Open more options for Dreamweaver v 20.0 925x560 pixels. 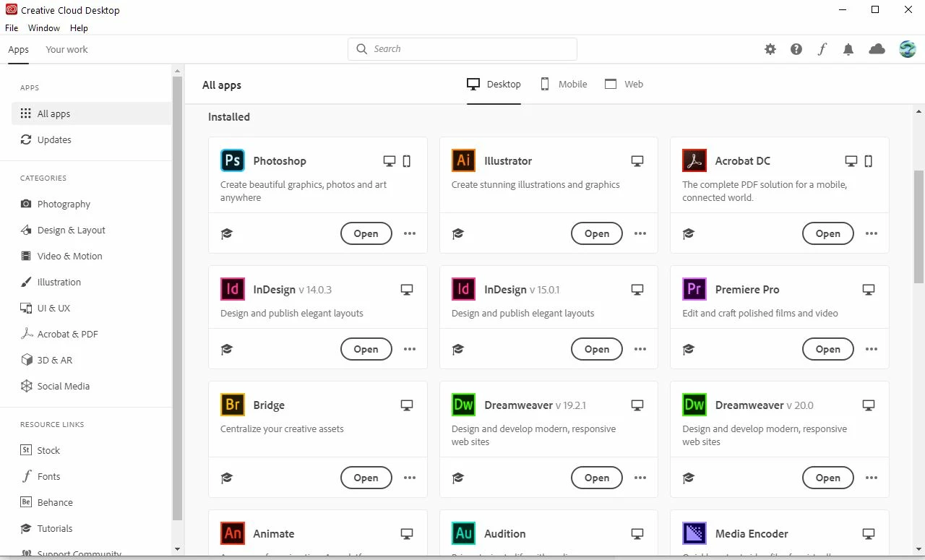tap(872, 478)
